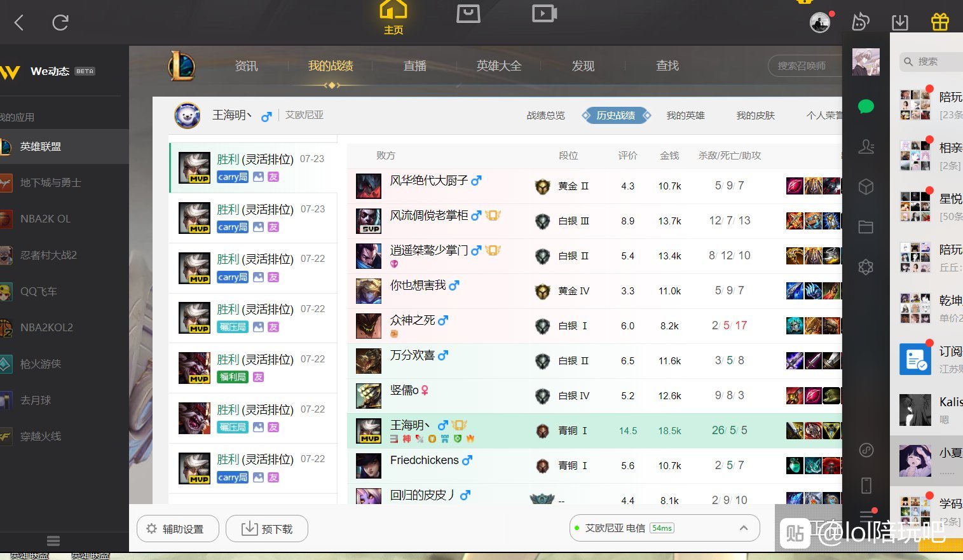Image resolution: width=963 pixels, height=560 pixels.
Task: Open the green chat bubble in sidebar
Action: (x=866, y=107)
